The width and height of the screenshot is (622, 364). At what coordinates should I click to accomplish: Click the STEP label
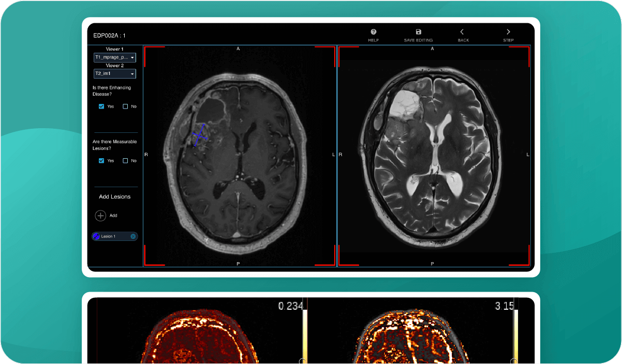click(508, 40)
